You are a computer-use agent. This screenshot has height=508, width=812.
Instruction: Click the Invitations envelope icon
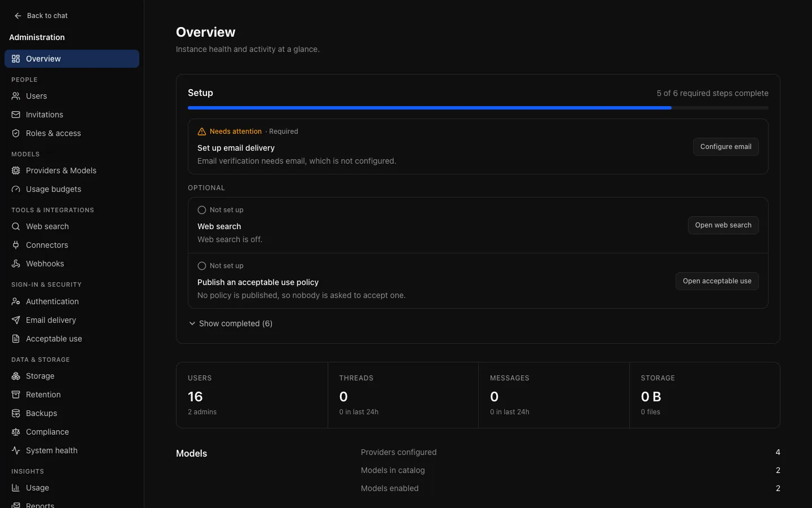16,115
